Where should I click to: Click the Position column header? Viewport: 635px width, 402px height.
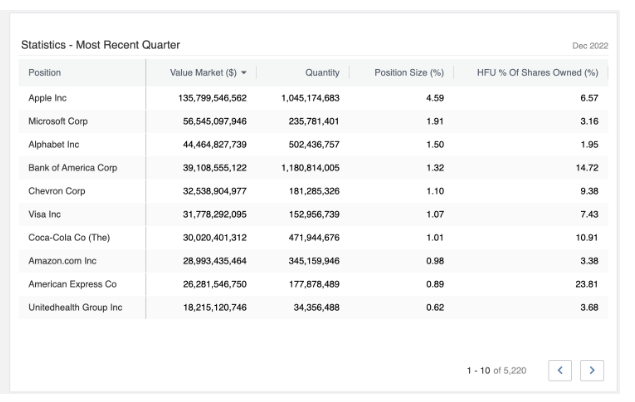click(45, 73)
